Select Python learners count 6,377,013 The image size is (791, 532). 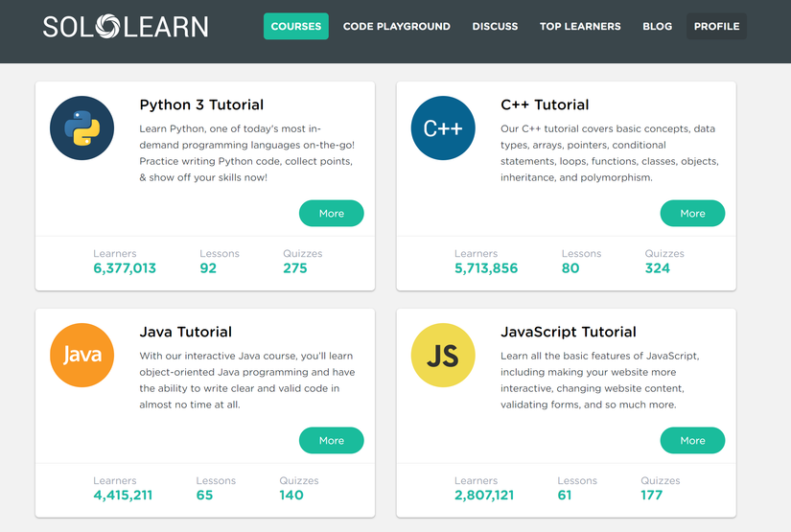(125, 268)
